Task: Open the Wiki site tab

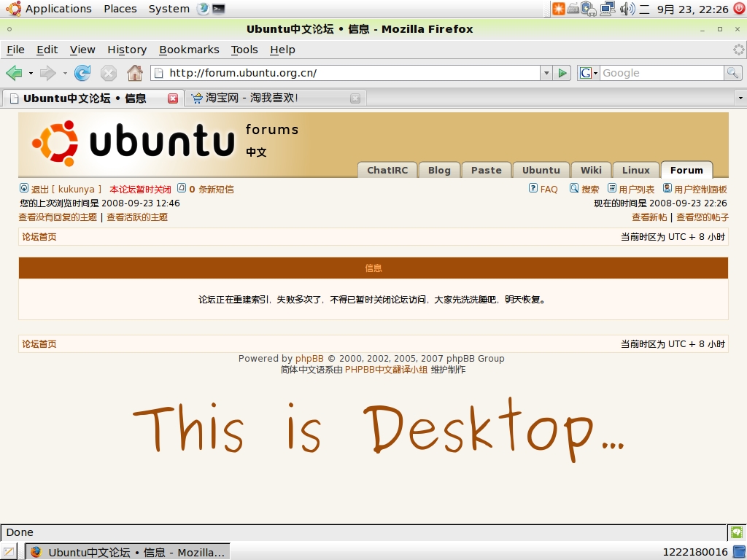Action: pos(591,170)
